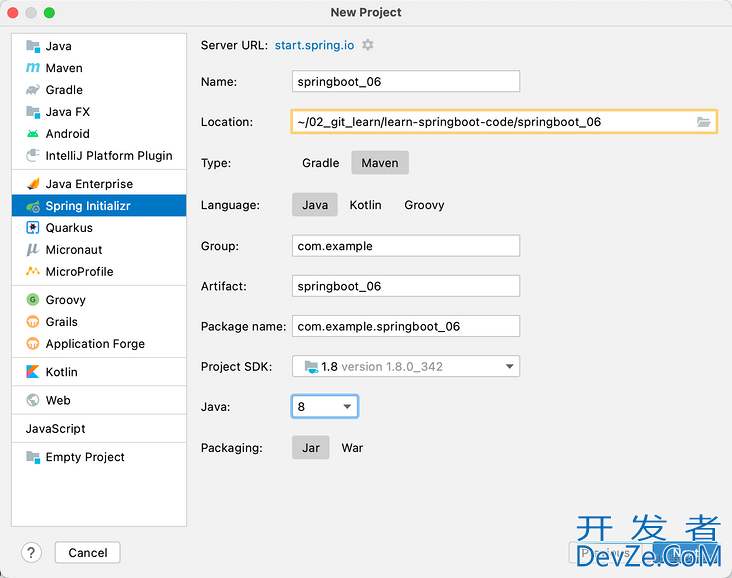Select the Gradle elephant icon in sidebar
Image resolution: width=732 pixels, height=578 pixels.
click(x=33, y=90)
